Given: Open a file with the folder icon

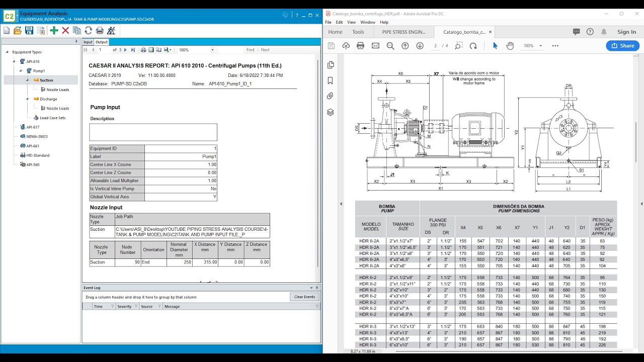Looking at the screenshot, I should tap(18, 31).
